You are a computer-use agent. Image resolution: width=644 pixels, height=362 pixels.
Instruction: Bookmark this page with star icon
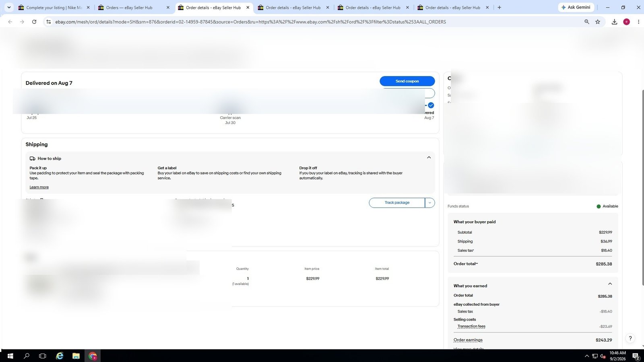click(x=598, y=22)
